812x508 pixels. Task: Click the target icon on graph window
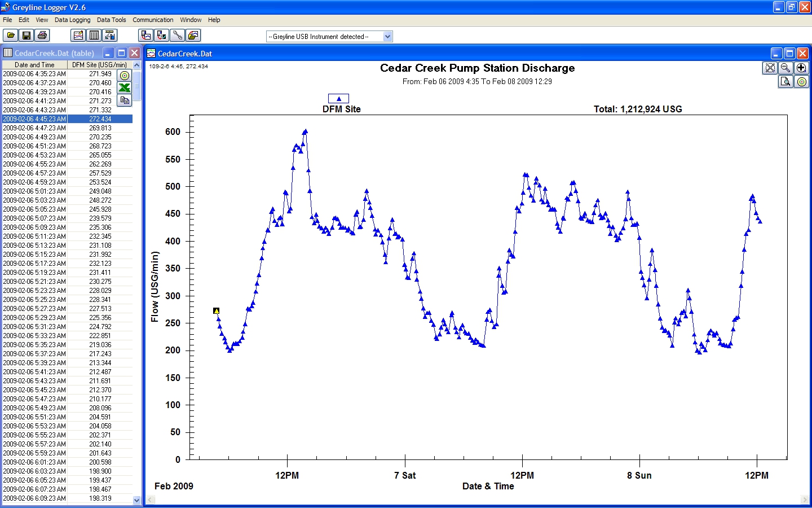coord(801,81)
